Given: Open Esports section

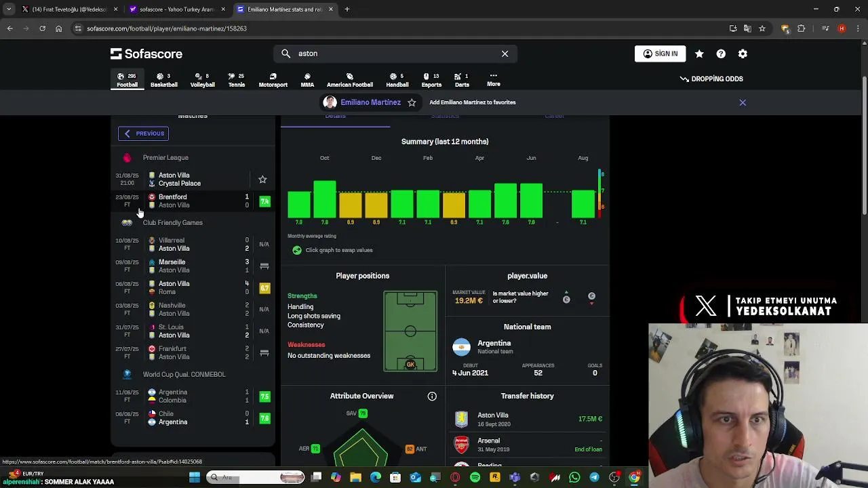Looking at the screenshot, I should pyautogui.click(x=431, y=80).
